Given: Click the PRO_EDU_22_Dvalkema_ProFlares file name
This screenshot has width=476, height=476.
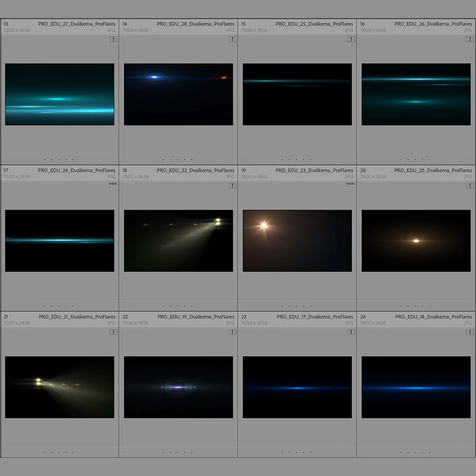Looking at the screenshot, I should 196,170.
